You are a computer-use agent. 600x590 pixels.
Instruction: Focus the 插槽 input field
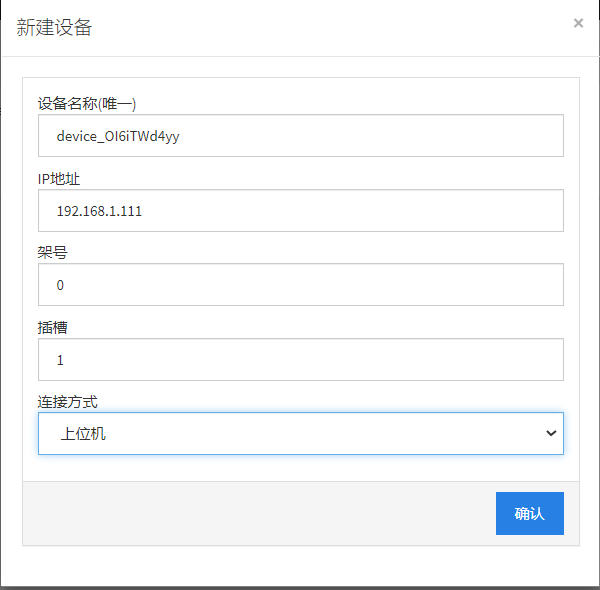pyautogui.click(x=300, y=359)
